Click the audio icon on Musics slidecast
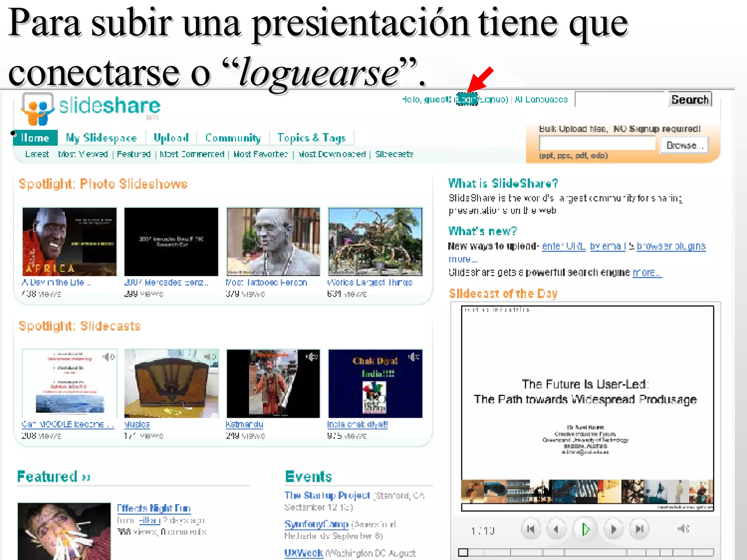Viewport: 747px width, 560px height. pos(210,357)
